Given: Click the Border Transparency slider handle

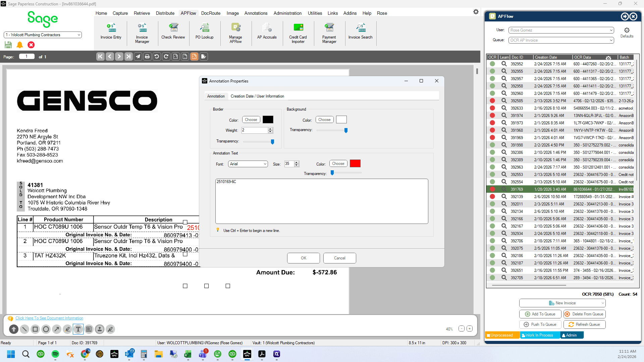Looking at the screenshot, I should tap(272, 142).
